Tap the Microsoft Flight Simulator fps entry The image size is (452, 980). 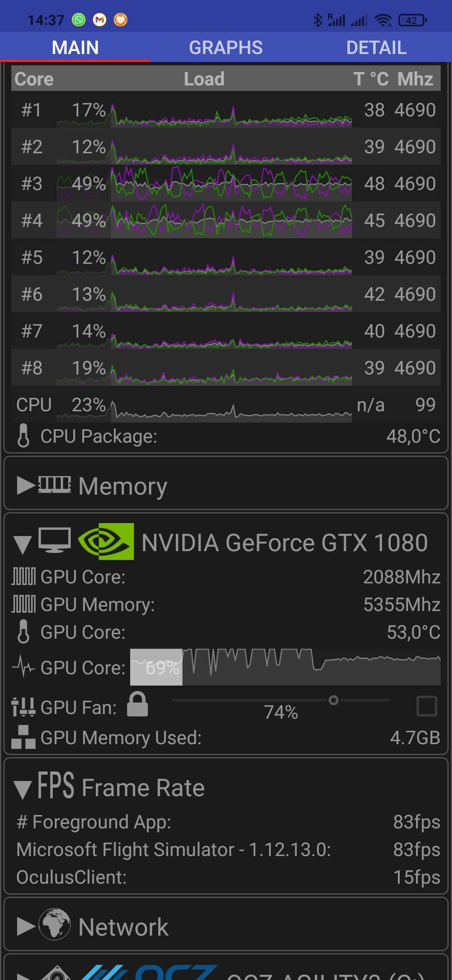tap(228, 850)
